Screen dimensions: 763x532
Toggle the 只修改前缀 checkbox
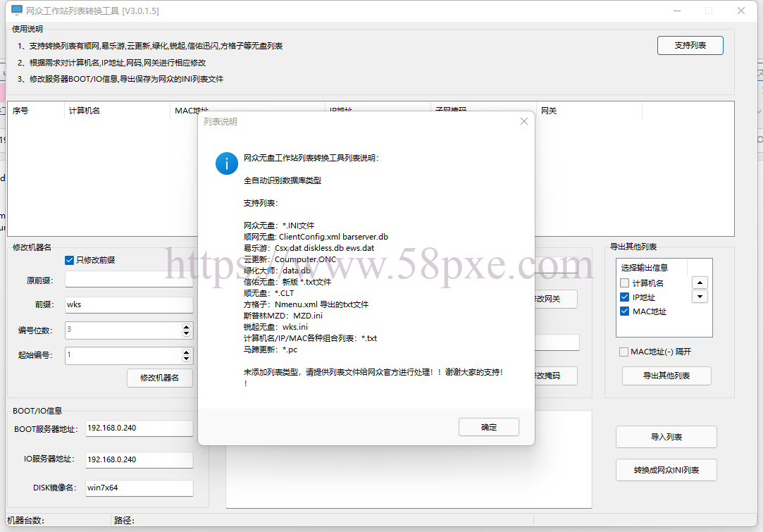tap(69, 260)
